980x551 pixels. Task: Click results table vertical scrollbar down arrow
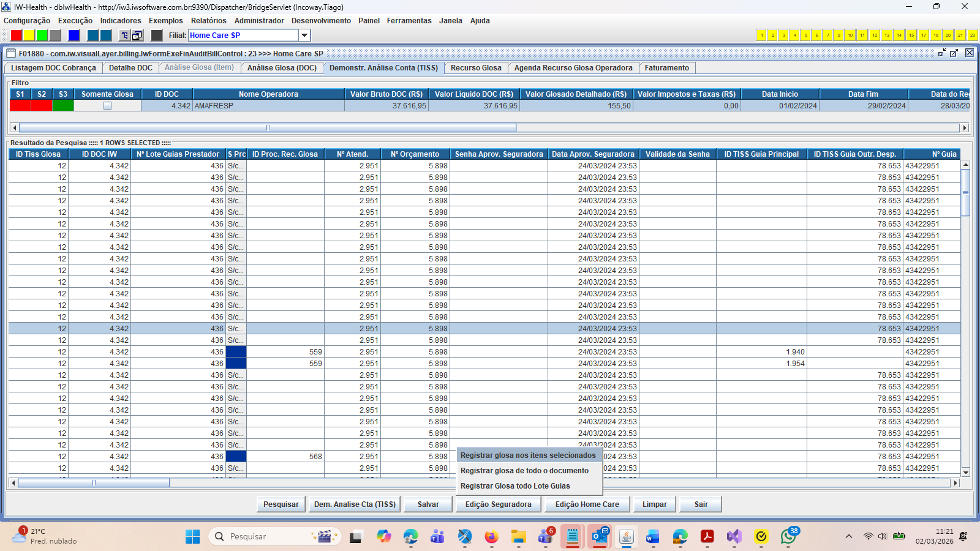pyautogui.click(x=965, y=473)
